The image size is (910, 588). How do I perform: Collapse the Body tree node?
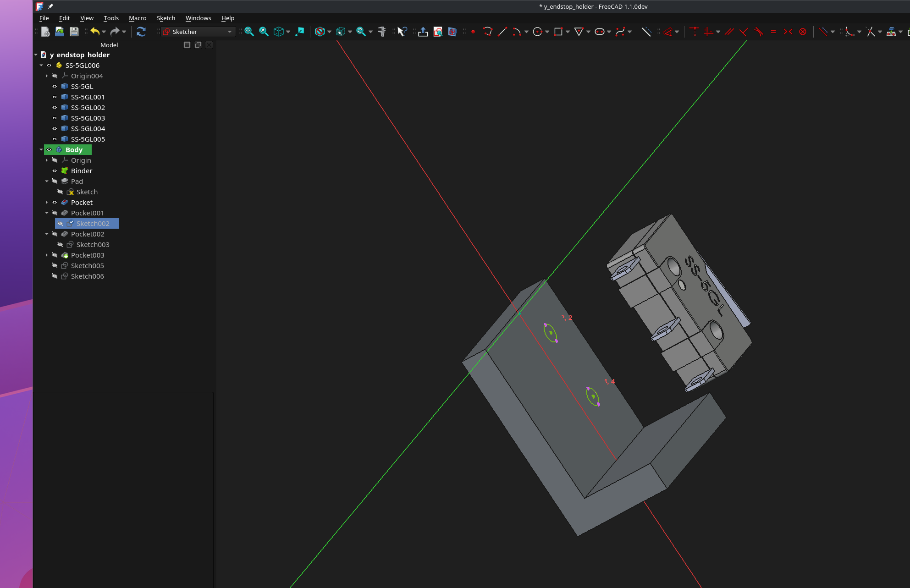click(x=41, y=150)
